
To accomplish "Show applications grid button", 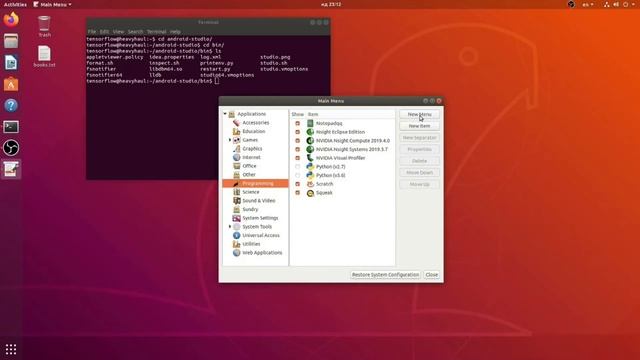I will [11, 349].
